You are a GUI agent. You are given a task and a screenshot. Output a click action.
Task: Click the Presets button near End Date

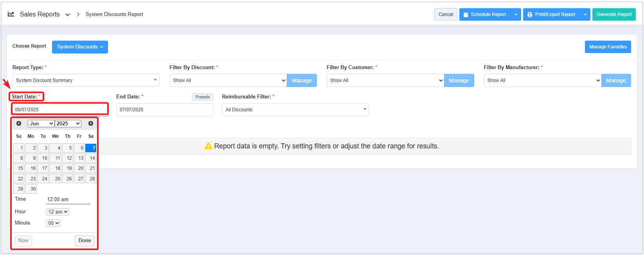(x=202, y=97)
